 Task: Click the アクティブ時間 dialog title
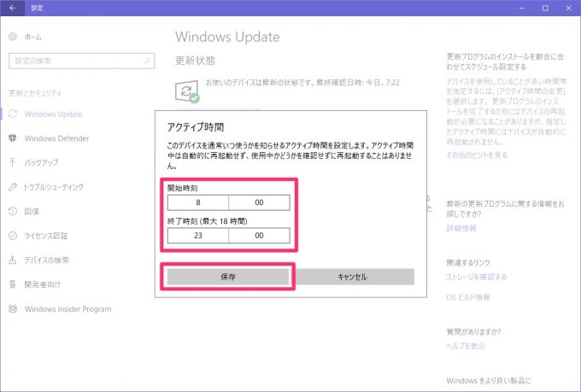pos(196,127)
